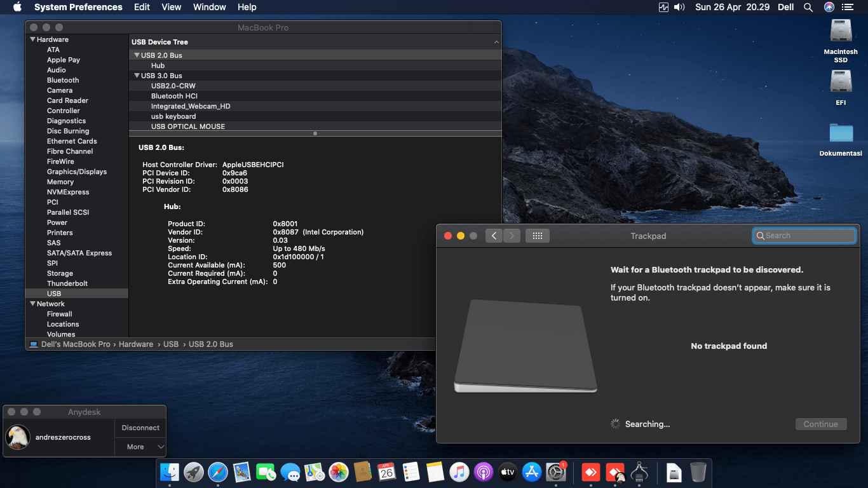Viewport: 868px width, 488px height.
Task: Open the System Preferences menu
Action: tap(78, 7)
